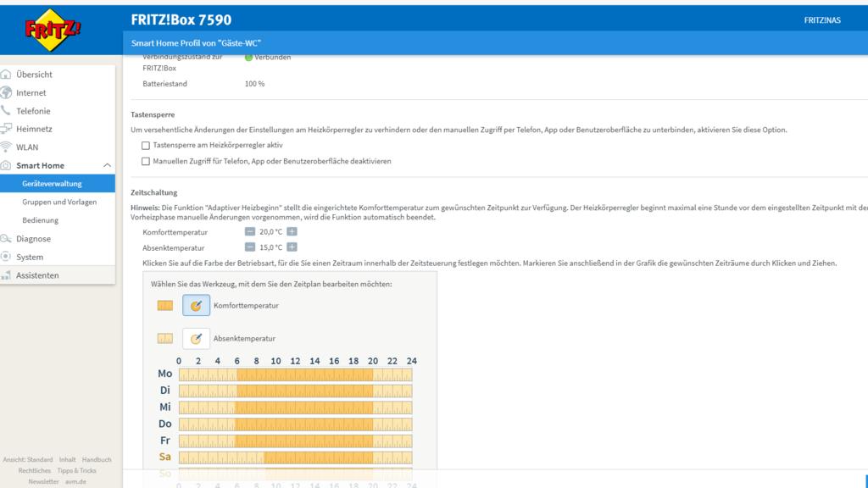Click the Batteriestand value 100 %
868x488 pixels.
254,84
